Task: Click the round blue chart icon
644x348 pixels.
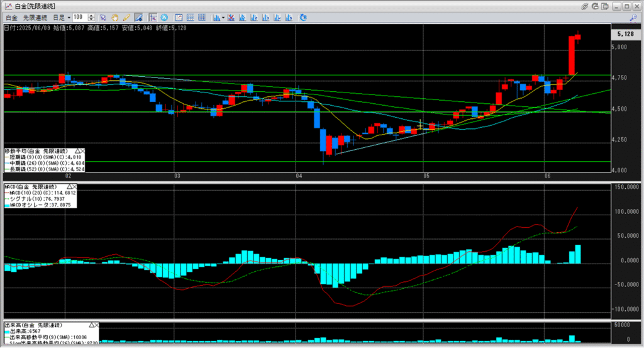Action: point(164,17)
